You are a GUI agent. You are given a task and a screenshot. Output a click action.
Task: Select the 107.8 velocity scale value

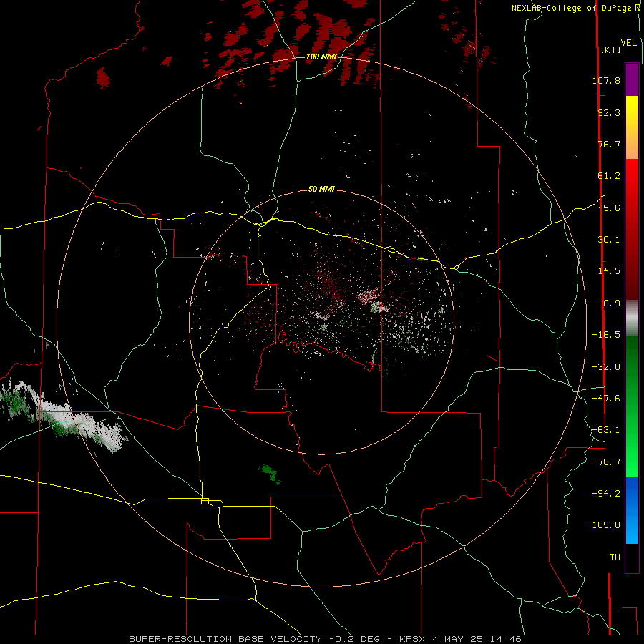(606, 80)
